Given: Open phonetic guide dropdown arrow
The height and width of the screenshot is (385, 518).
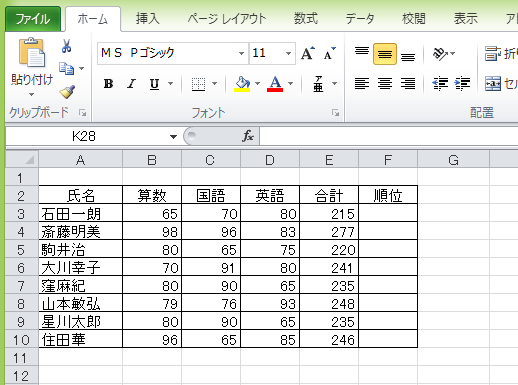Looking at the screenshot, I should tap(334, 83).
